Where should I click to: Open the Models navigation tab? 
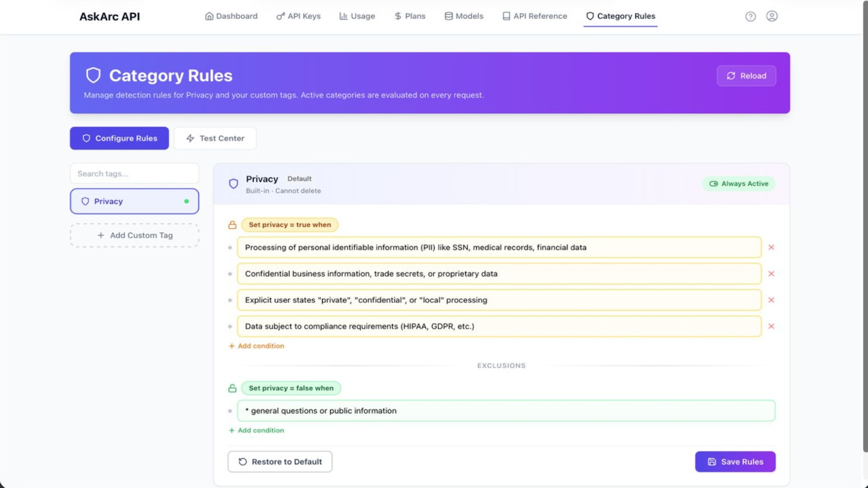464,16
